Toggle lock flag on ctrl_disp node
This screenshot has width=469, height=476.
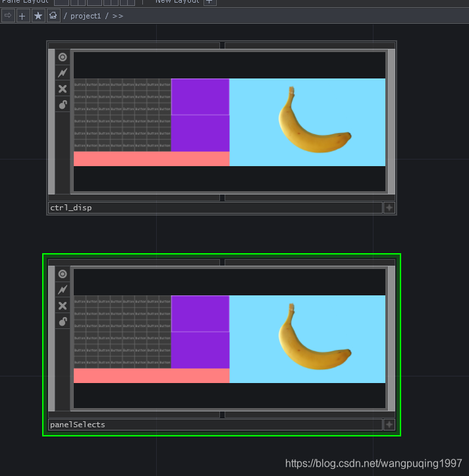(x=63, y=104)
